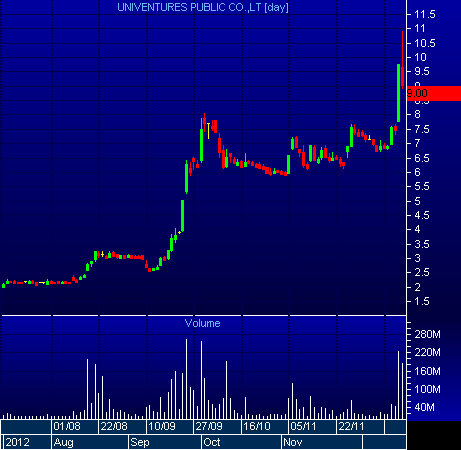Click the Aug month label
The height and width of the screenshot is (450, 461).
coord(63,442)
